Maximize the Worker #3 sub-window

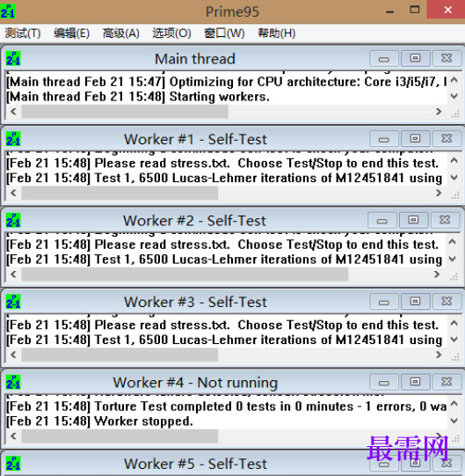(415, 302)
